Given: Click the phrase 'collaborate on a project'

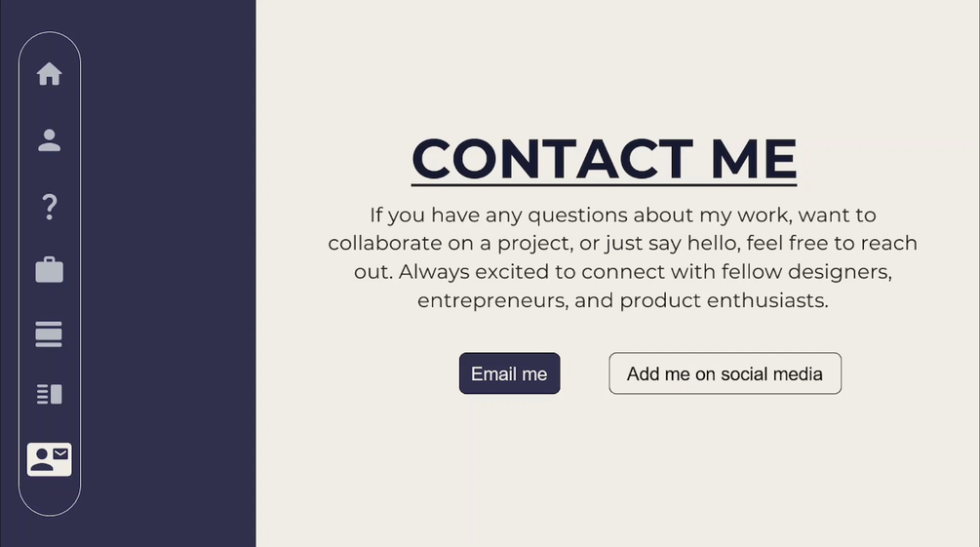Looking at the screenshot, I should (x=450, y=243).
